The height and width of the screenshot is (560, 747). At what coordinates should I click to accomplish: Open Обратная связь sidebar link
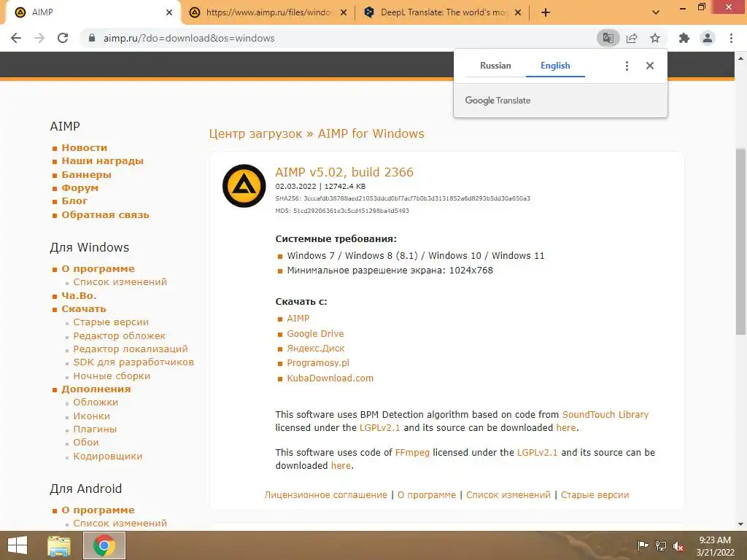coord(105,215)
